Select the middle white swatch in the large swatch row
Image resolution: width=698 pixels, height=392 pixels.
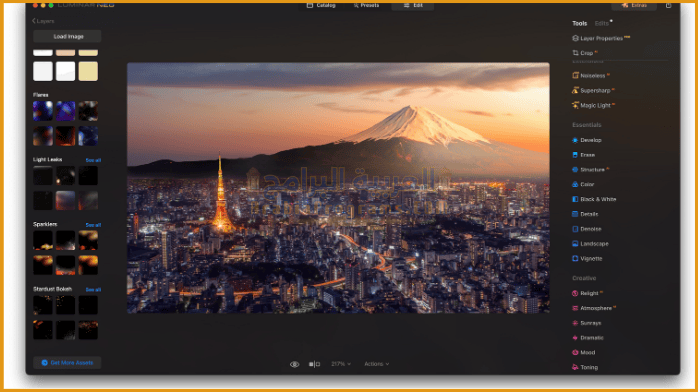point(65,71)
